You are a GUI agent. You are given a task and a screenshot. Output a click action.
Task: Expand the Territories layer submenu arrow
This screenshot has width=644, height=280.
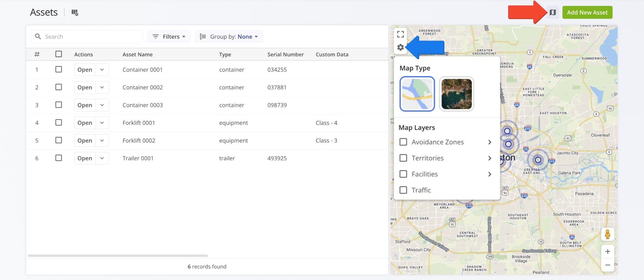coord(489,158)
